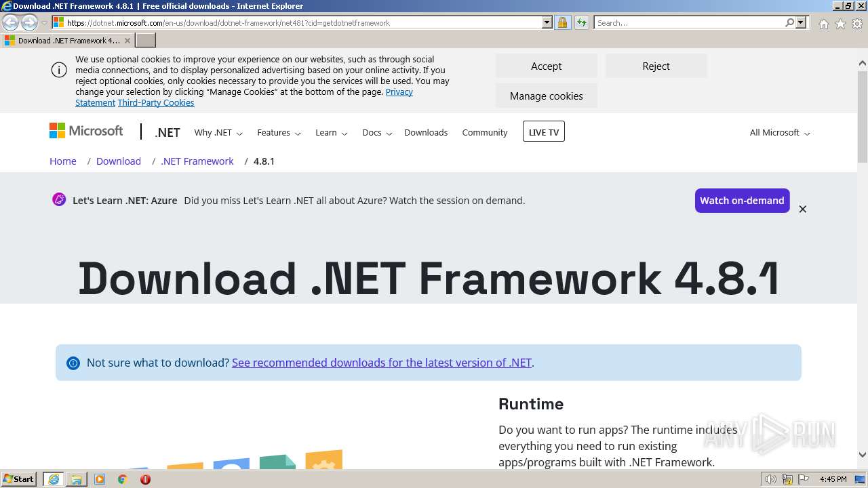The image size is (868, 488).
Task: Open Chrome from the taskbar
Action: pyautogui.click(x=123, y=479)
